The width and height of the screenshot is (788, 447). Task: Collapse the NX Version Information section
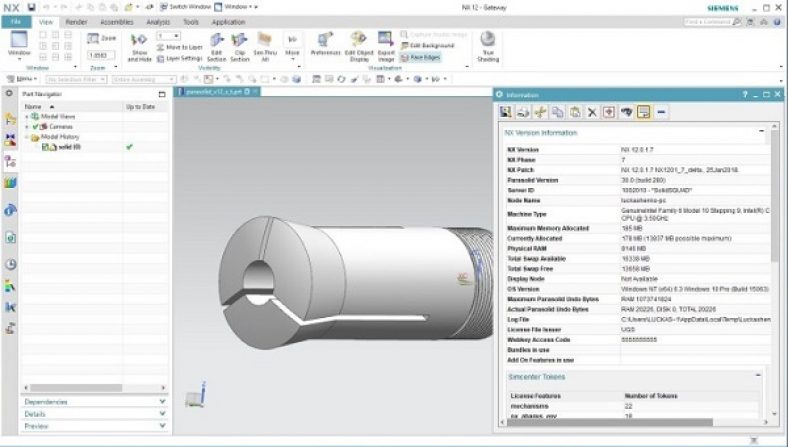761,131
